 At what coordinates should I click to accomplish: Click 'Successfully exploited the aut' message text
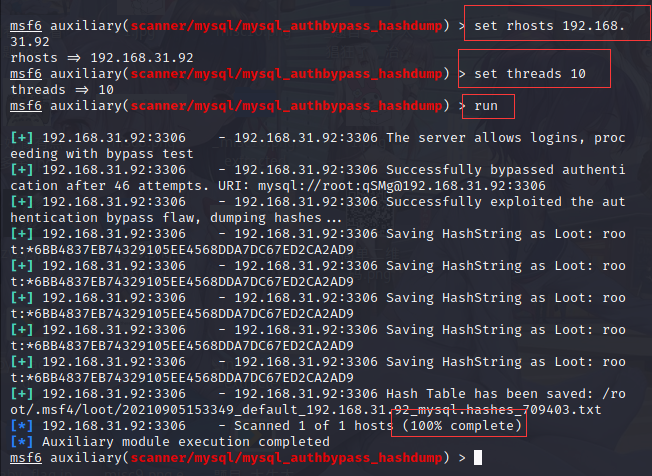pos(506,202)
